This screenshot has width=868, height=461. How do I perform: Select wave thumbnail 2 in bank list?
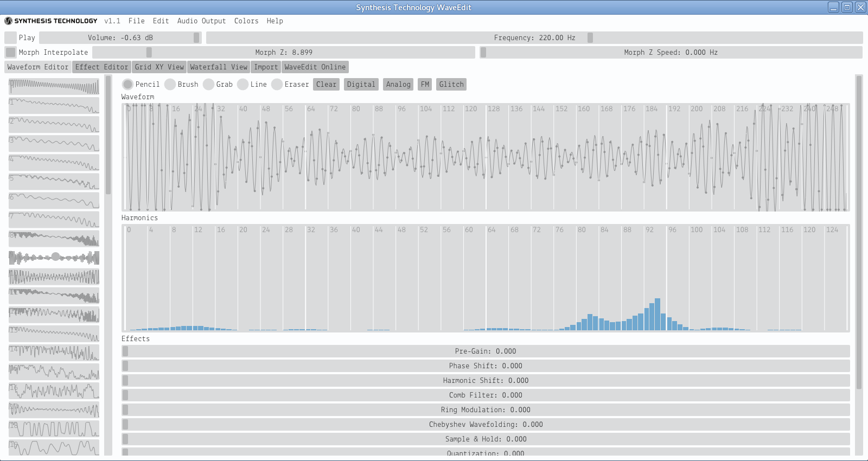(x=54, y=124)
